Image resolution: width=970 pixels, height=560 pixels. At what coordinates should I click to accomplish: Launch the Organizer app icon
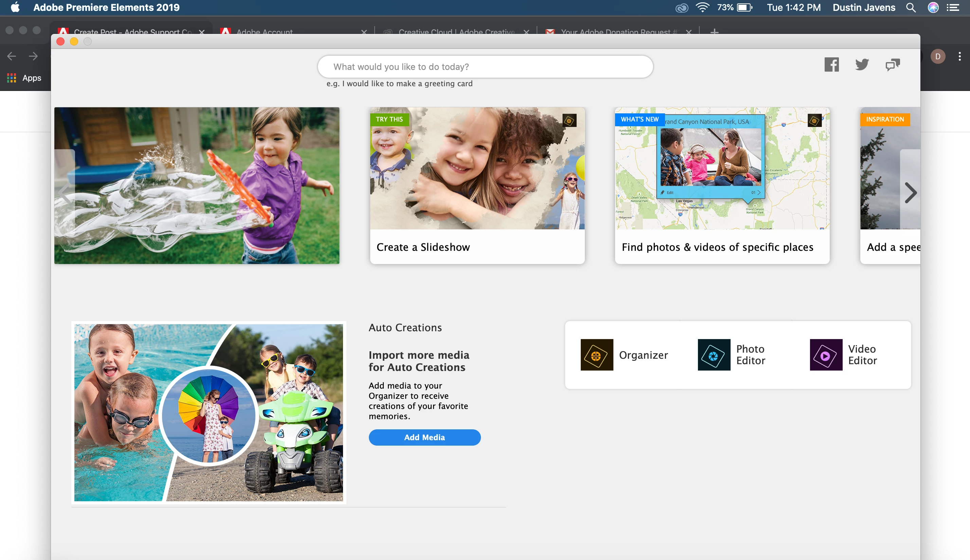[x=596, y=355]
